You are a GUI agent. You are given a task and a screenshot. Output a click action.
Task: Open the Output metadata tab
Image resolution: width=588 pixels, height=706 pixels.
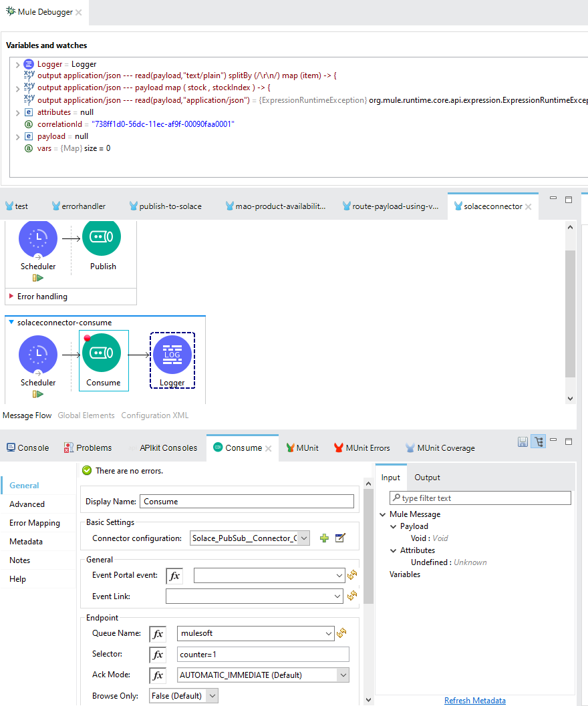click(427, 478)
